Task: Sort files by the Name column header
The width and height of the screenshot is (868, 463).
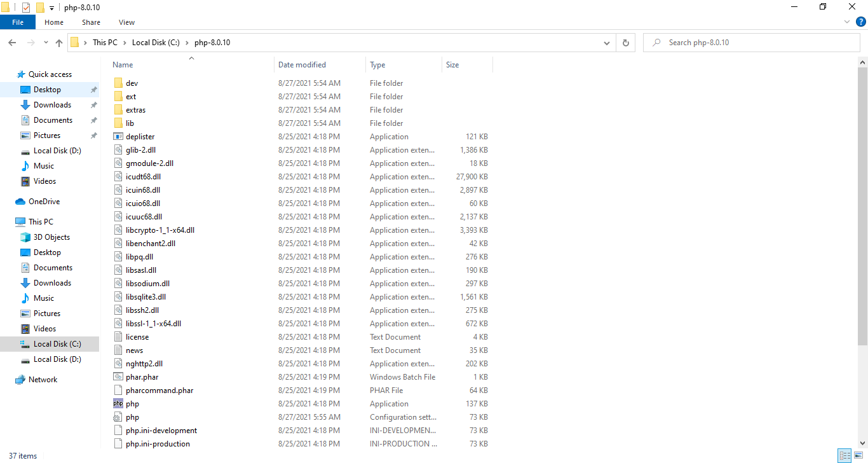Action: pyautogui.click(x=123, y=65)
